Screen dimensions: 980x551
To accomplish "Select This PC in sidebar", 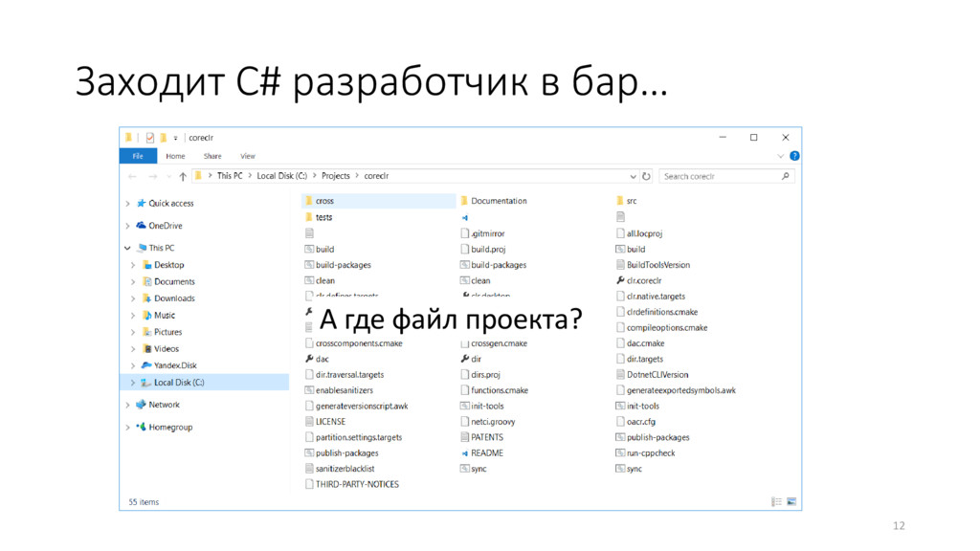I will tap(161, 248).
